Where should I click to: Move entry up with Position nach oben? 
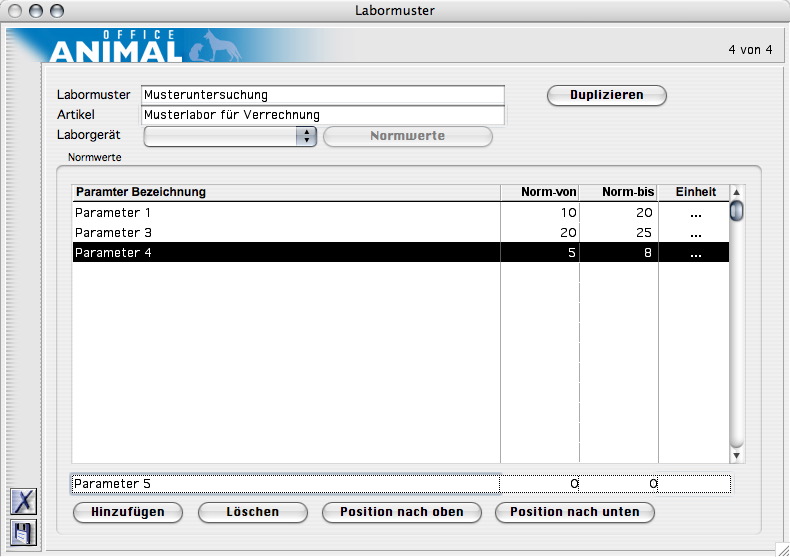coord(402,512)
